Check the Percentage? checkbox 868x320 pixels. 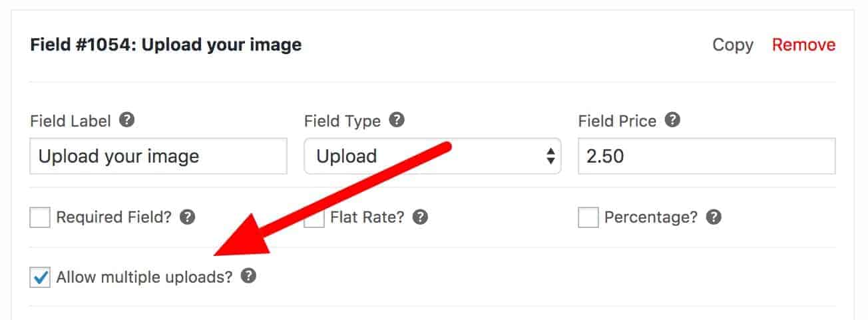tap(588, 217)
